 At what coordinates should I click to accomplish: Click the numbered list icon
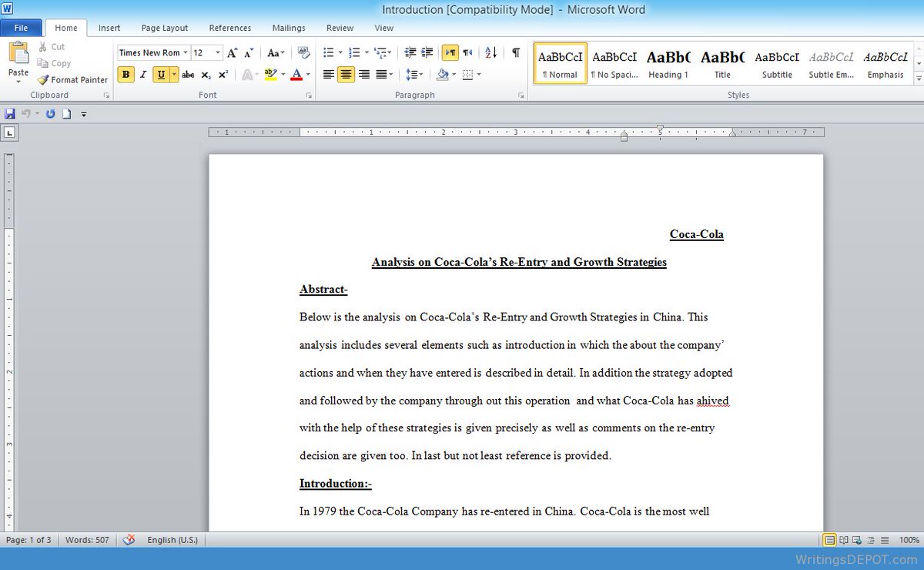coord(354,52)
